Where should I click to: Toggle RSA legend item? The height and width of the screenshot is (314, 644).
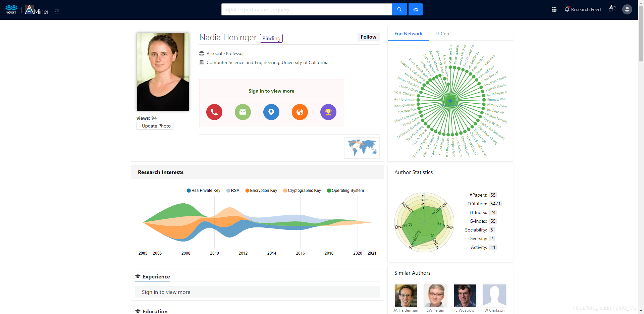pos(233,191)
